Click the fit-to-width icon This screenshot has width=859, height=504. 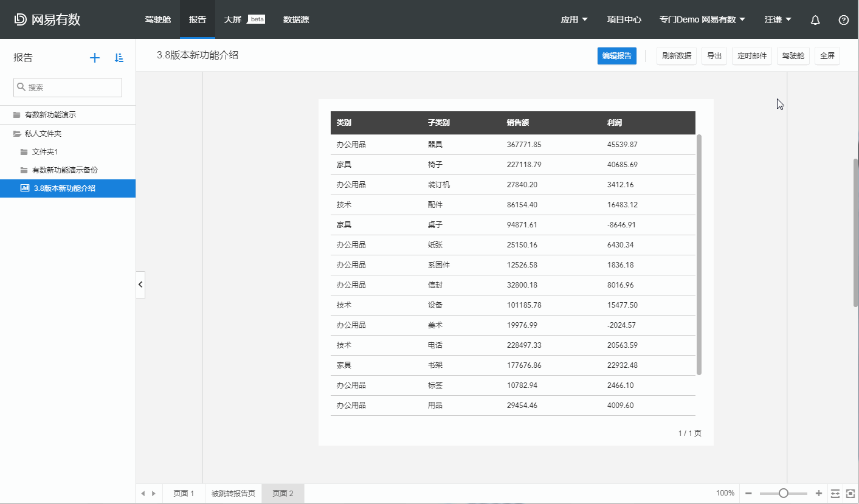pos(835,493)
